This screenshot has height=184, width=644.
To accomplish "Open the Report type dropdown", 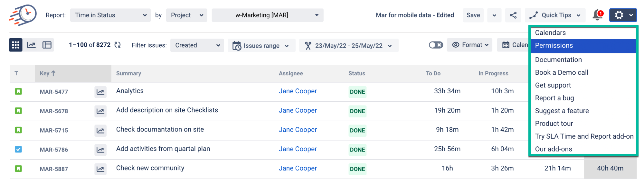I will [x=110, y=15].
